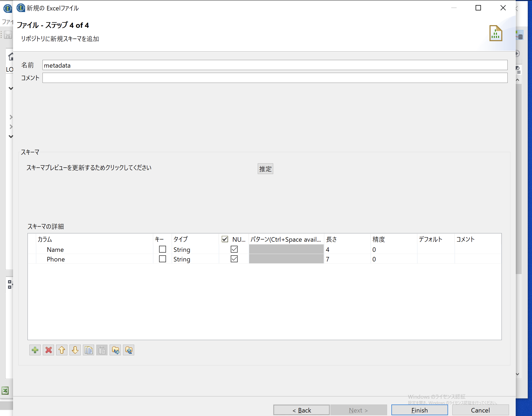Mark Name as a key column
Screen dimensions: 532x416
162,249
